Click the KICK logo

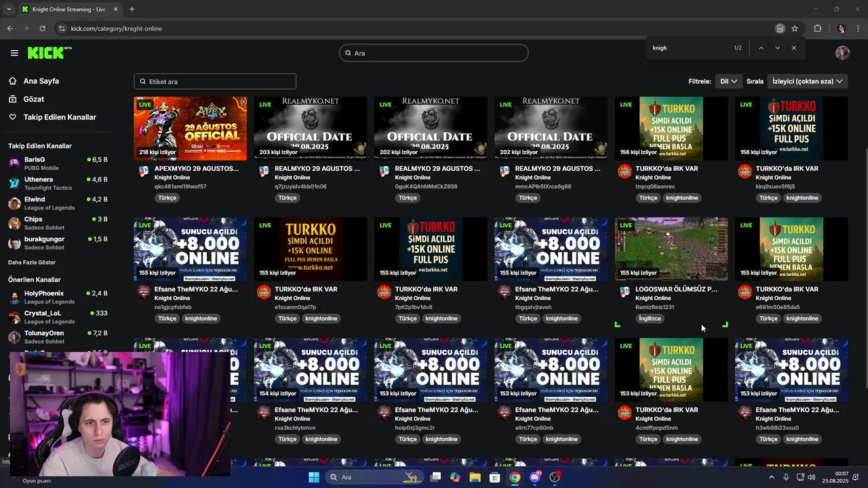point(50,53)
